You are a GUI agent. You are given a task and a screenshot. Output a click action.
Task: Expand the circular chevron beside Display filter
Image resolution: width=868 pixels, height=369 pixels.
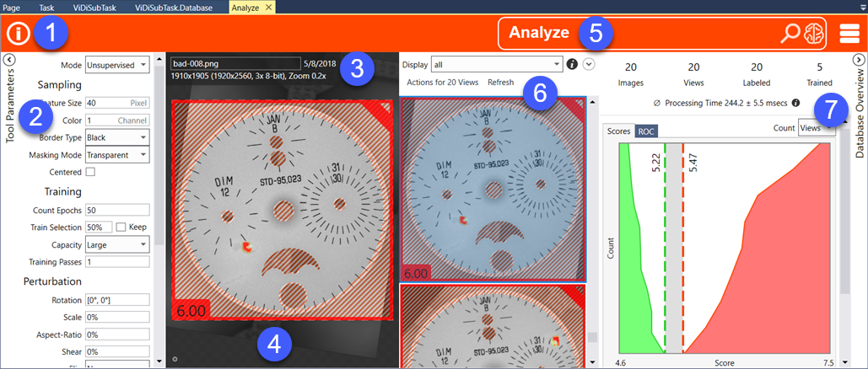click(x=589, y=64)
